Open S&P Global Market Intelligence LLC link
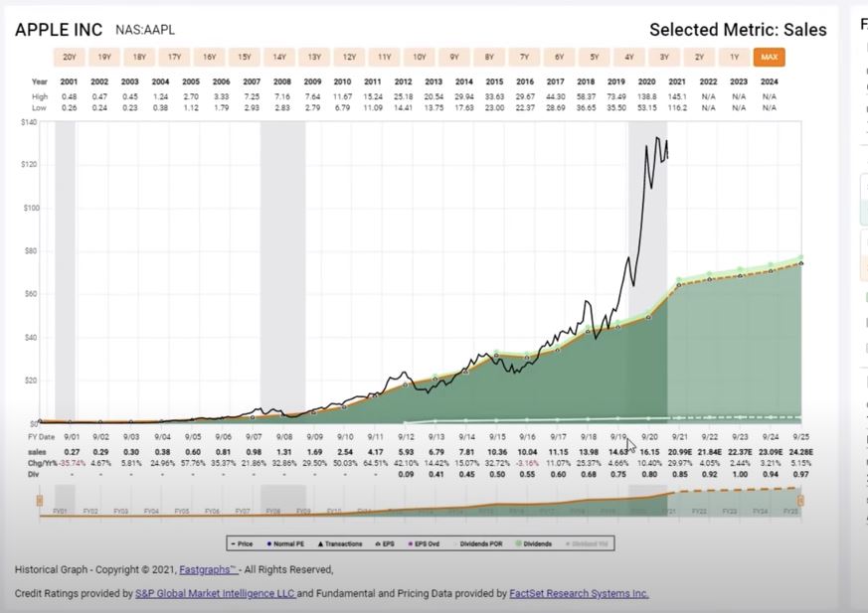868x613 pixels. coord(216,594)
